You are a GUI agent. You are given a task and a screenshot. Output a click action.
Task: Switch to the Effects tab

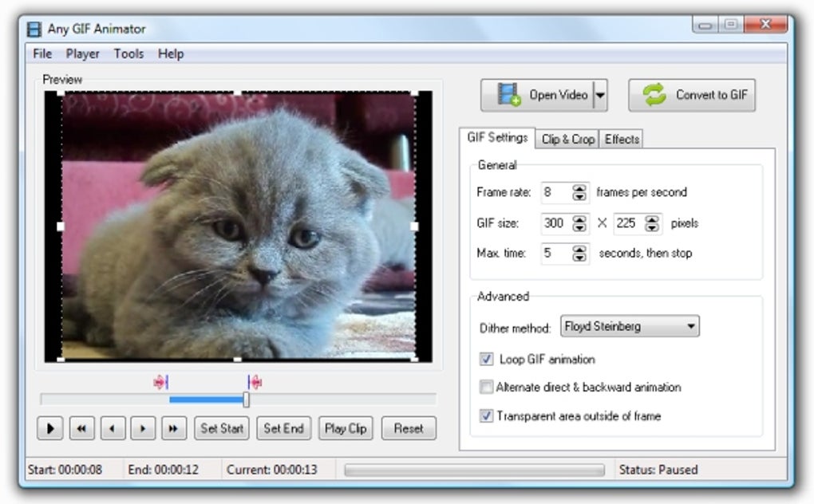point(622,139)
